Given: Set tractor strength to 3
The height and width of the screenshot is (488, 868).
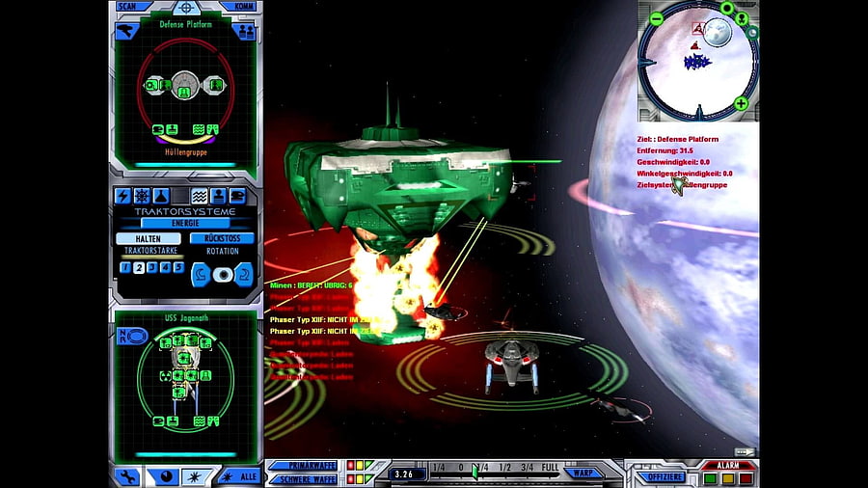Looking at the screenshot, I should click(x=151, y=267).
